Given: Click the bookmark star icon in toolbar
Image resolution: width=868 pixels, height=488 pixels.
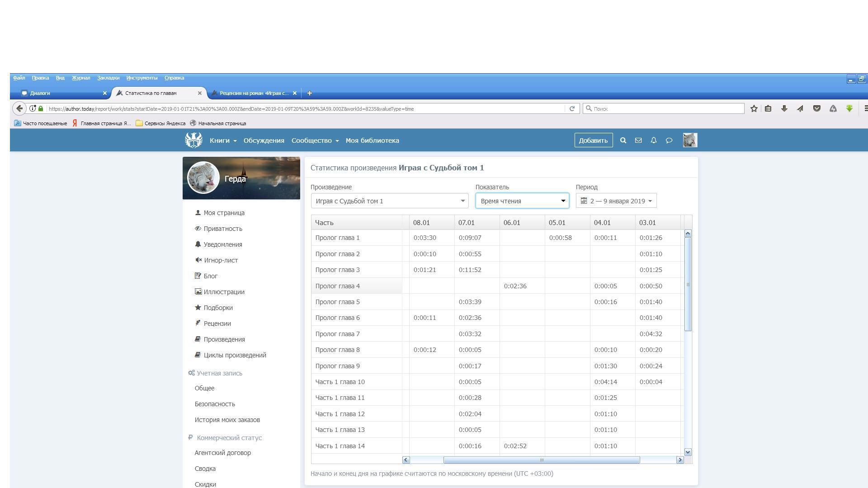Looking at the screenshot, I should (x=754, y=108).
